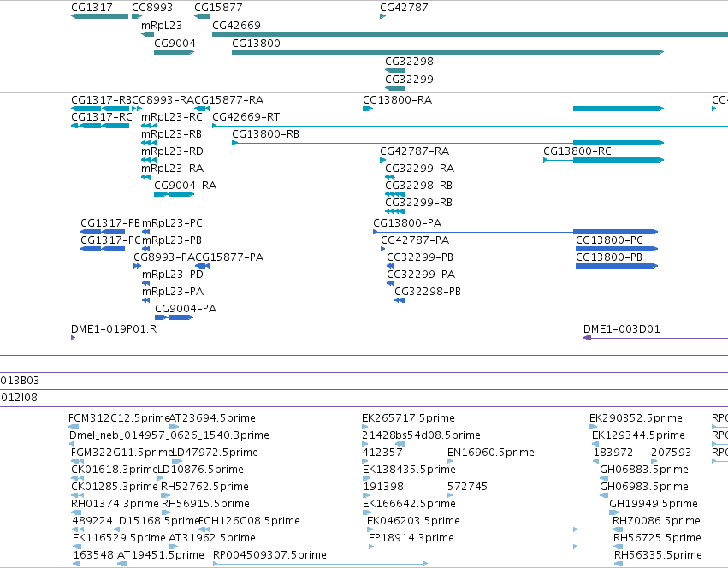Click transcript label CG1317-RC

tap(101, 117)
